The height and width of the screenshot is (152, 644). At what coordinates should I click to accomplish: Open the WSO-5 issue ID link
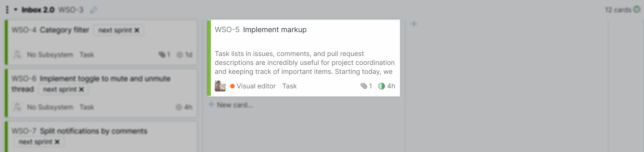[227, 29]
